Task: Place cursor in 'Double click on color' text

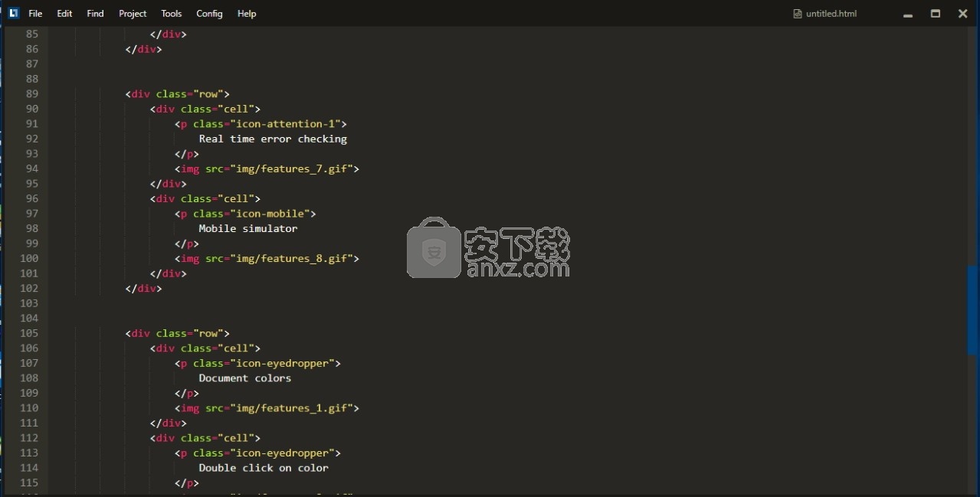Action: point(264,468)
